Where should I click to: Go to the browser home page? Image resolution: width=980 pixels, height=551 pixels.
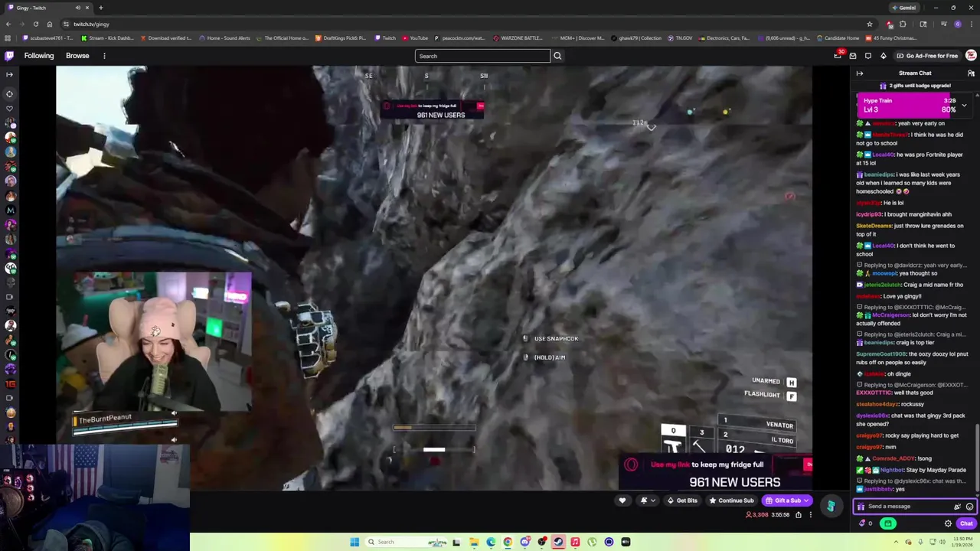50,24
